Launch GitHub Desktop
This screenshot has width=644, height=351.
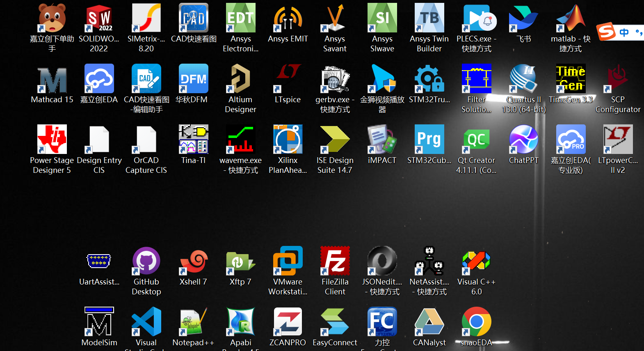point(146,261)
